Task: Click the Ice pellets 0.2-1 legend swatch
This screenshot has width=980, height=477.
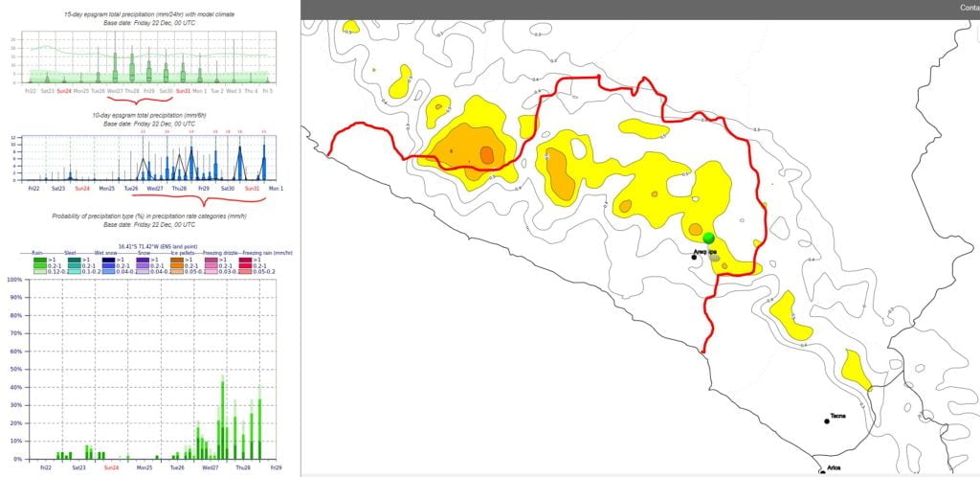Action: click(177, 265)
